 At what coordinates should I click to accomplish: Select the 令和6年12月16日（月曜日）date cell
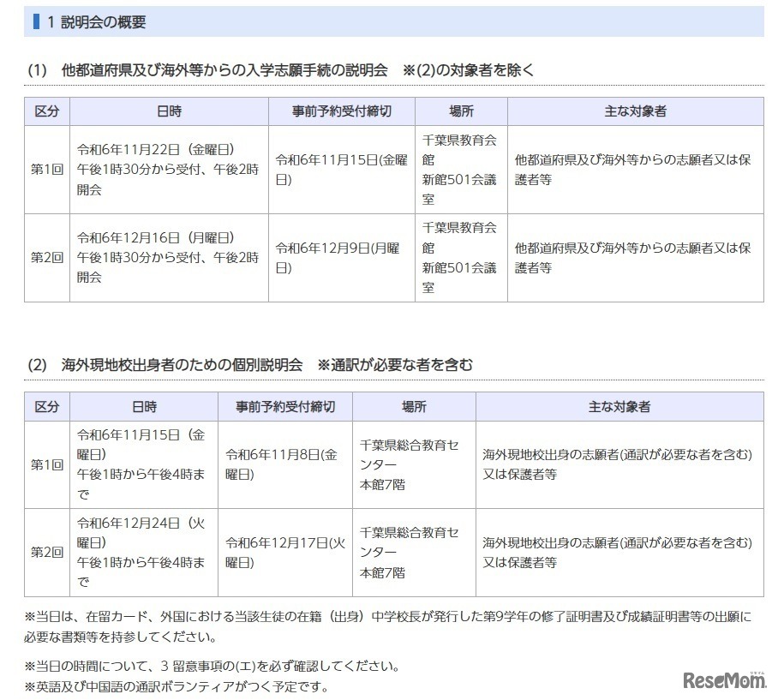tap(169, 257)
